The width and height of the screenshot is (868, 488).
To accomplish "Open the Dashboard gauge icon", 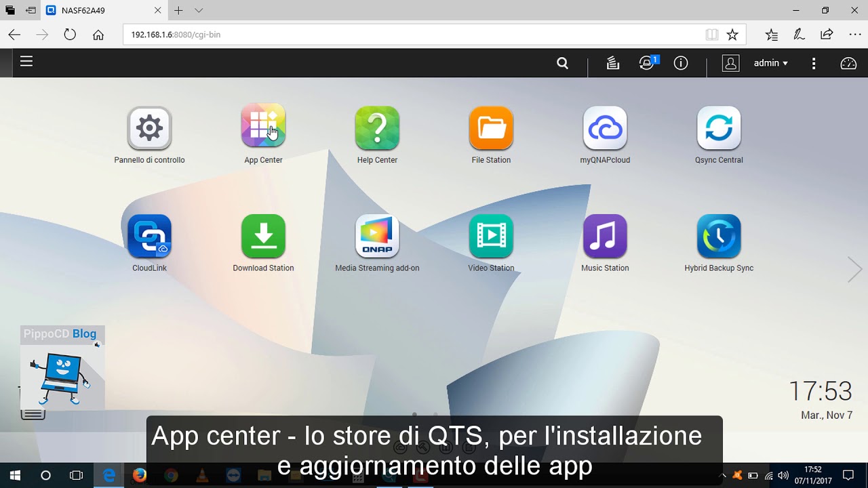I will 848,63.
